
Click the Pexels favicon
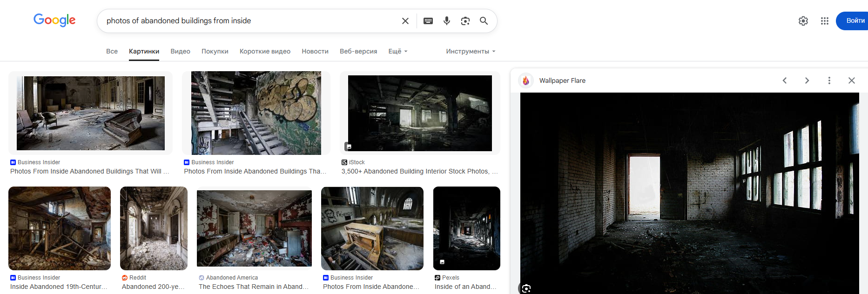click(437, 278)
